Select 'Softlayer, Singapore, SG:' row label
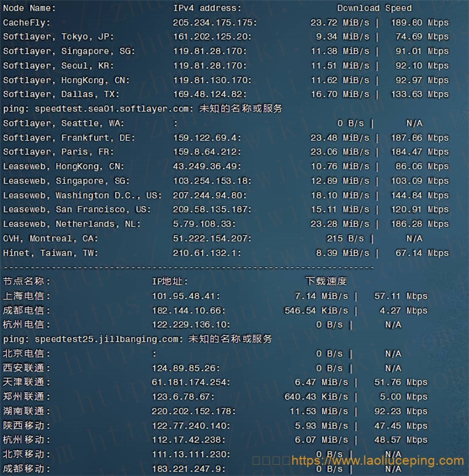Image resolution: width=469 pixels, height=476 pixels. coord(69,51)
